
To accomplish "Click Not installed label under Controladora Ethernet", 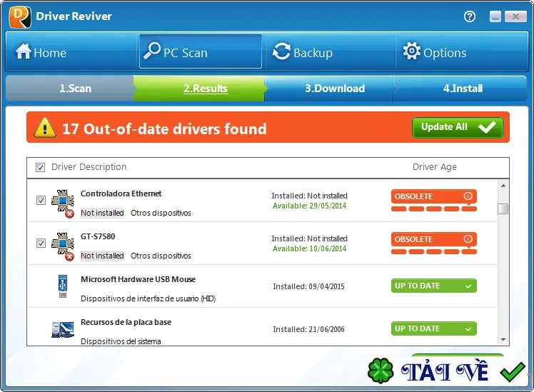I will click(102, 213).
